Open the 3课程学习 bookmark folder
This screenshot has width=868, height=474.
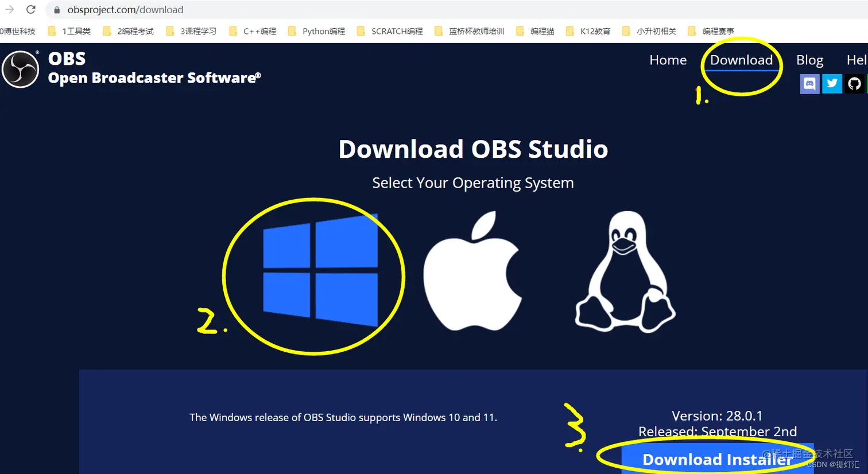pos(191,31)
